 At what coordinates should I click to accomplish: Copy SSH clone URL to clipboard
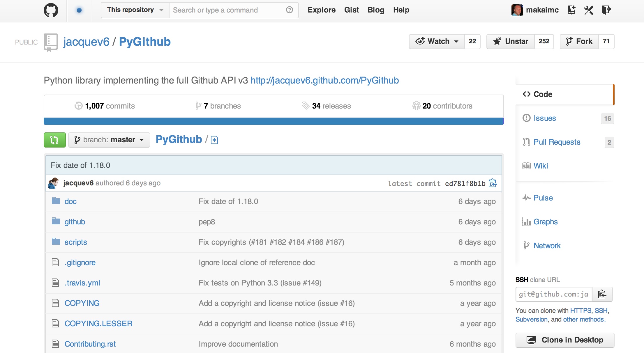click(602, 294)
